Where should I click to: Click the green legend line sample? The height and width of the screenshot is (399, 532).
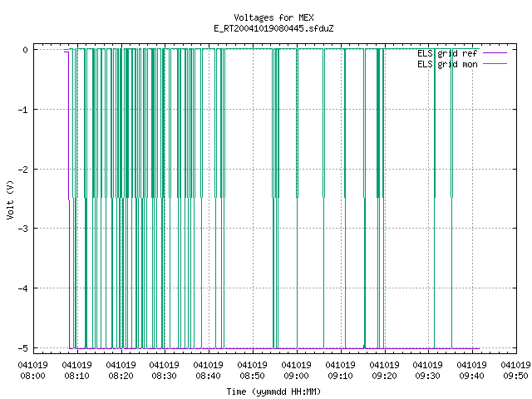point(495,64)
